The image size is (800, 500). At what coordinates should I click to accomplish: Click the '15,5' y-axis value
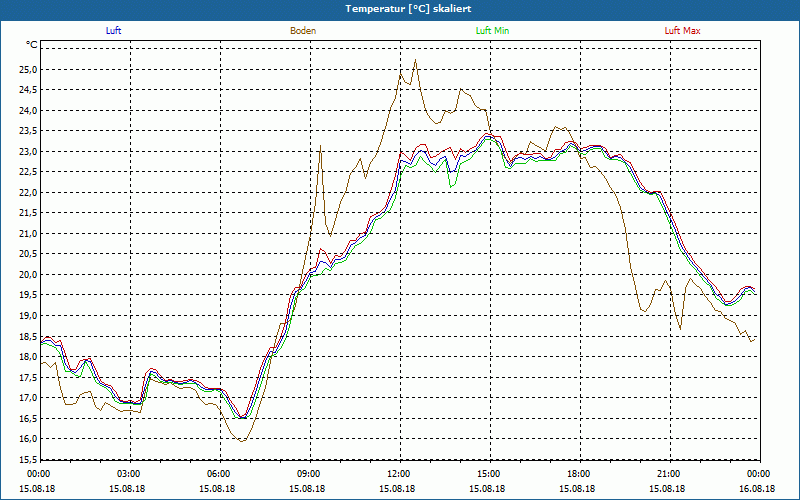click(29, 460)
